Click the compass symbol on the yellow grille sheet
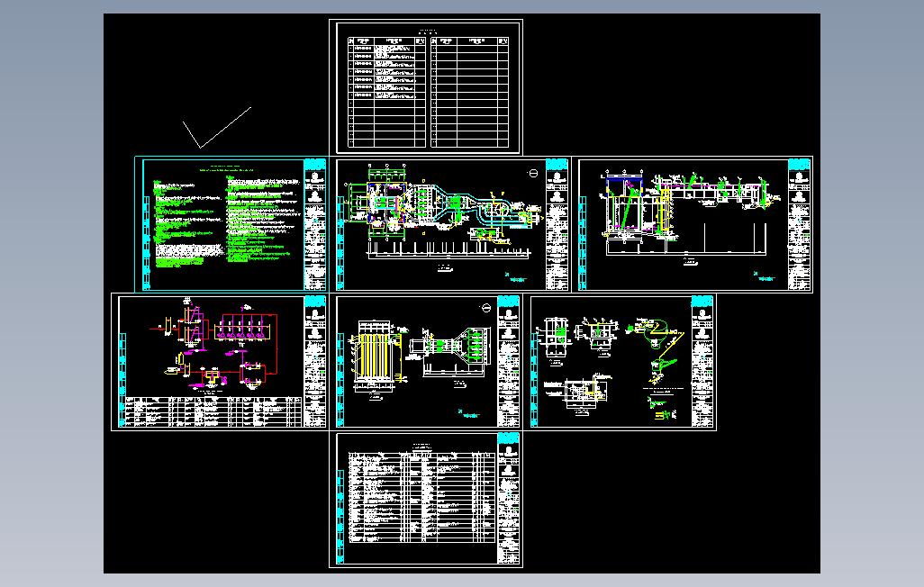The width and height of the screenshot is (924, 587). [486, 308]
